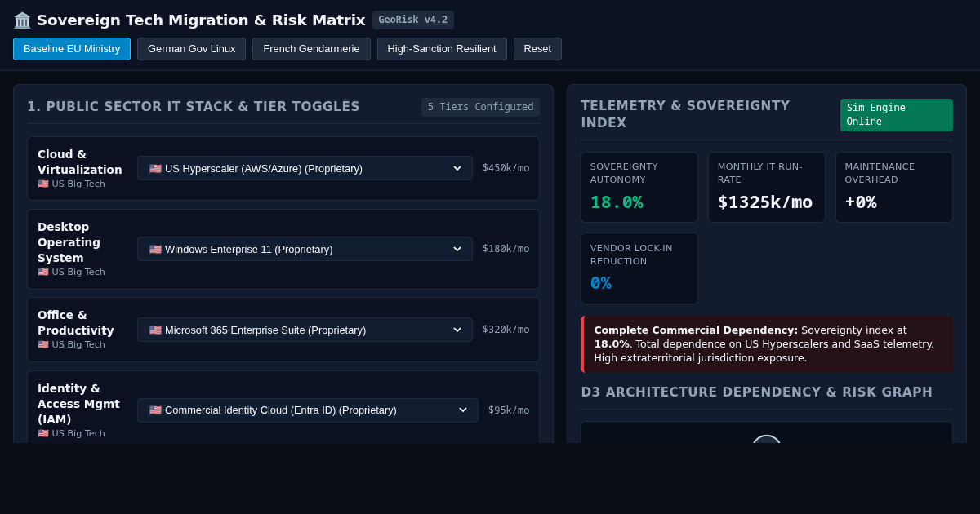
Task: Click GeoRisk v4.2 version badge
Action: 413,20
